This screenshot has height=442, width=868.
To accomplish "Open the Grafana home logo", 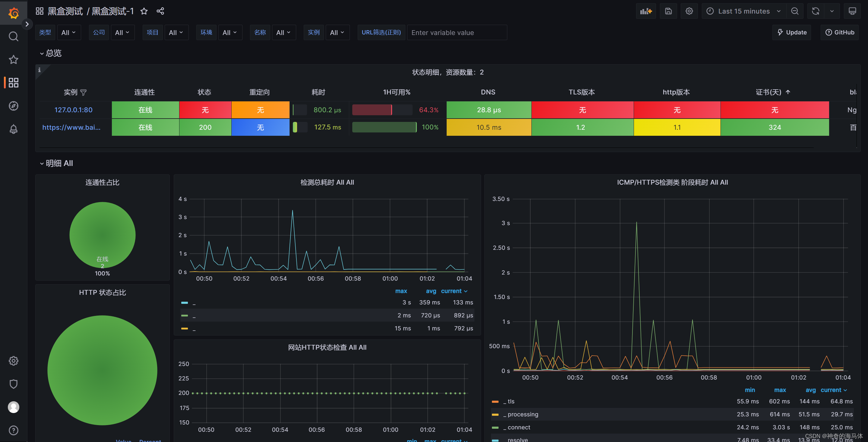I will (14, 13).
